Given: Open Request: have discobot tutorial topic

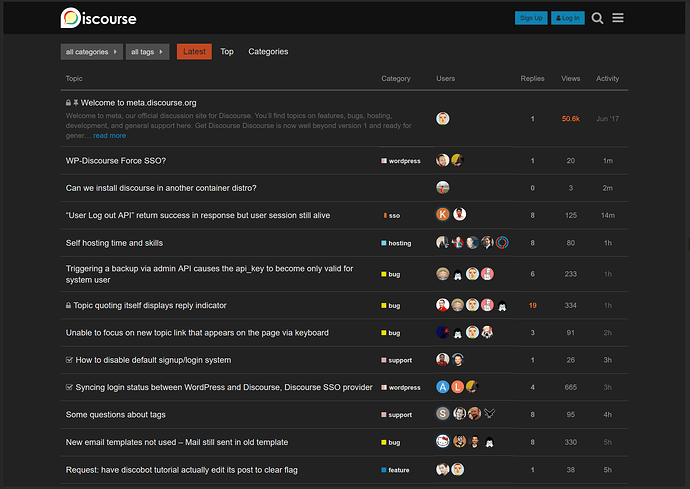Looking at the screenshot, I should pos(182,470).
